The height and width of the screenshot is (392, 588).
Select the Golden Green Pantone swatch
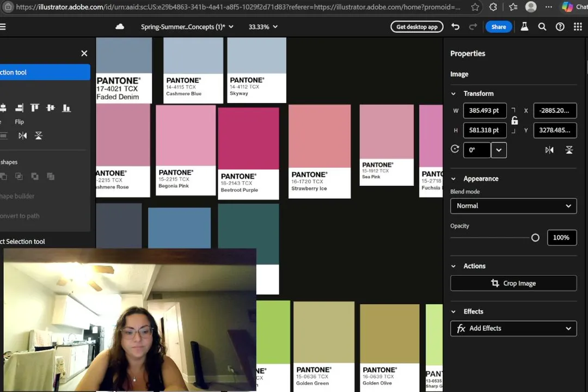tap(324, 347)
